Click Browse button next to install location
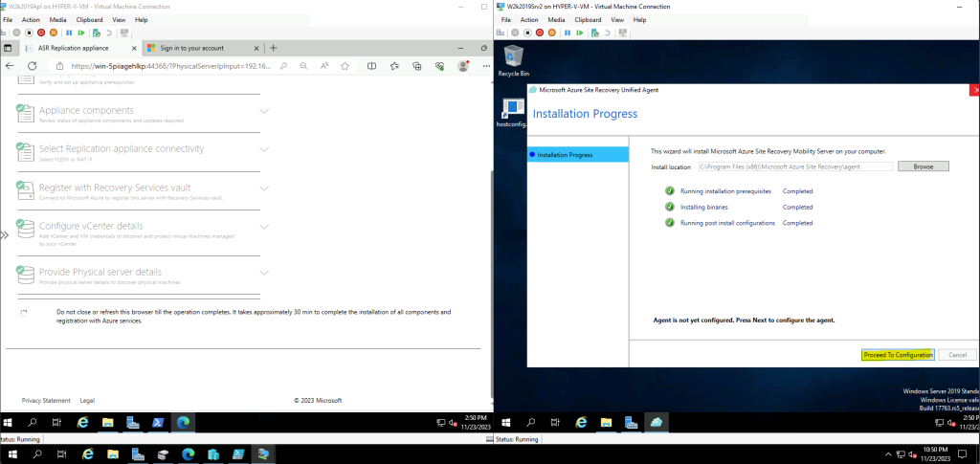This screenshot has width=980, height=464. [x=924, y=166]
